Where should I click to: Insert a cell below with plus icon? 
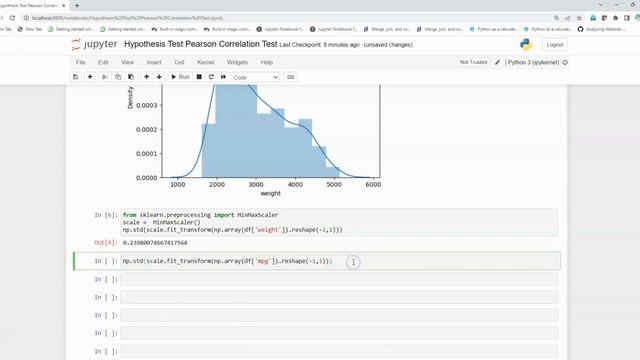90,77
